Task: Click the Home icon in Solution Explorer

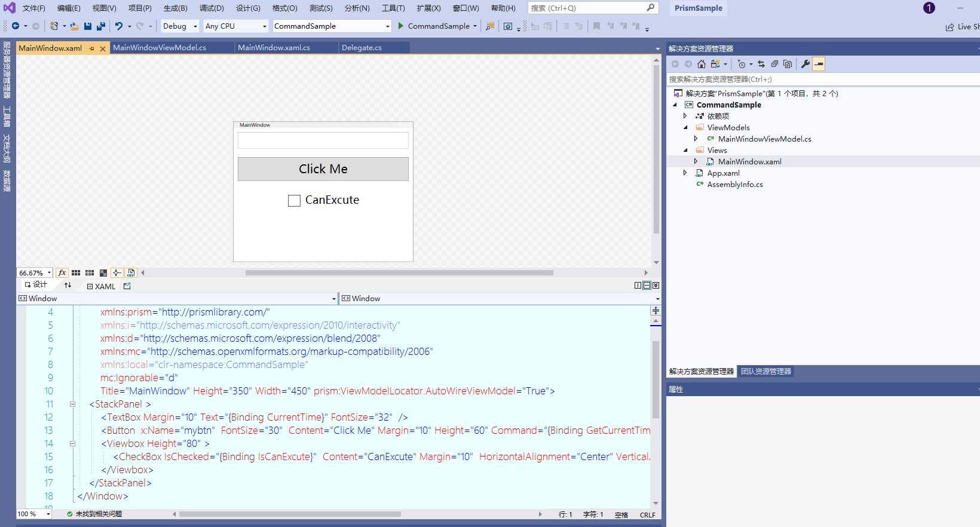Action: click(702, 64)
